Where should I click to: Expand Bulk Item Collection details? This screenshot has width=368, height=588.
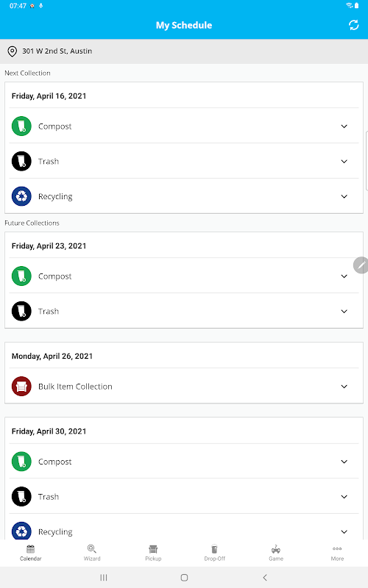344,387
